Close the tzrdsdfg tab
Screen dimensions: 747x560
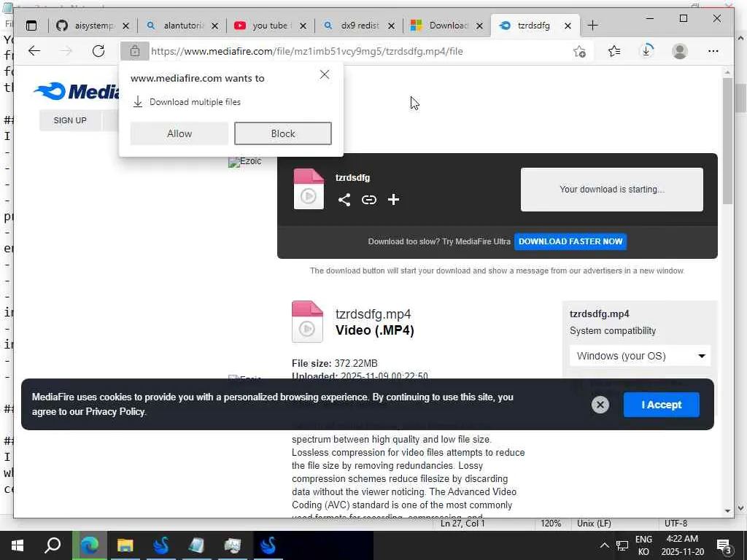[x=568, y=26]
